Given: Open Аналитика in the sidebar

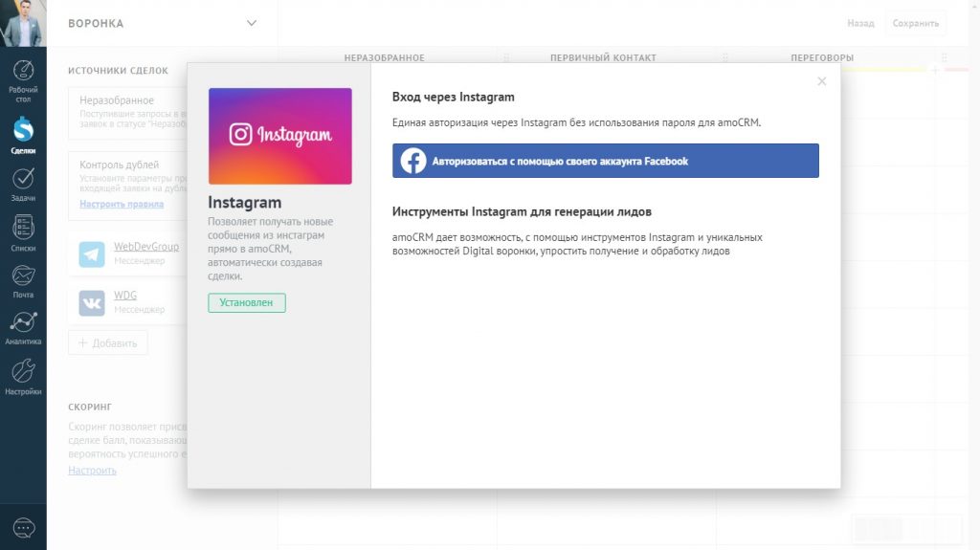Looking at the screenshot, I should point(23,328).
